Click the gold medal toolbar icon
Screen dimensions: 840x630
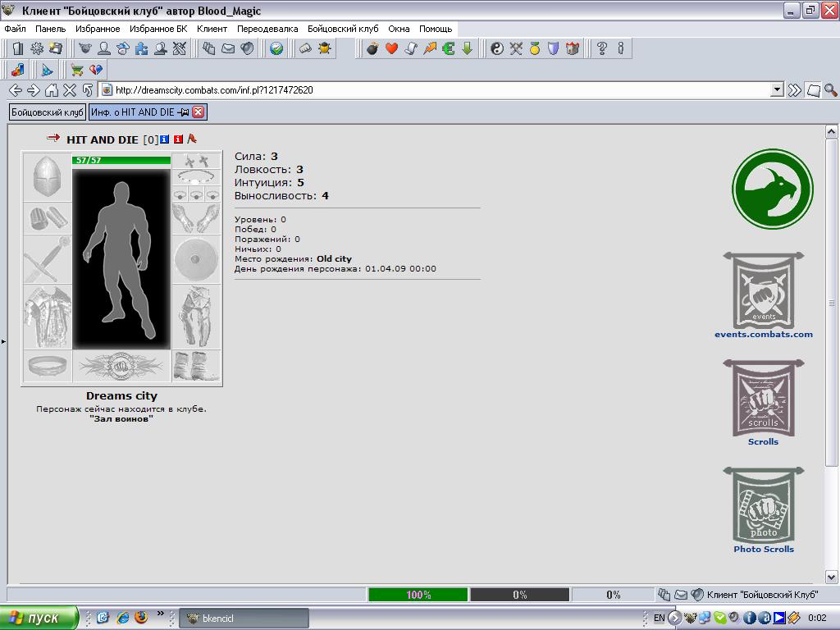(535, 48)
